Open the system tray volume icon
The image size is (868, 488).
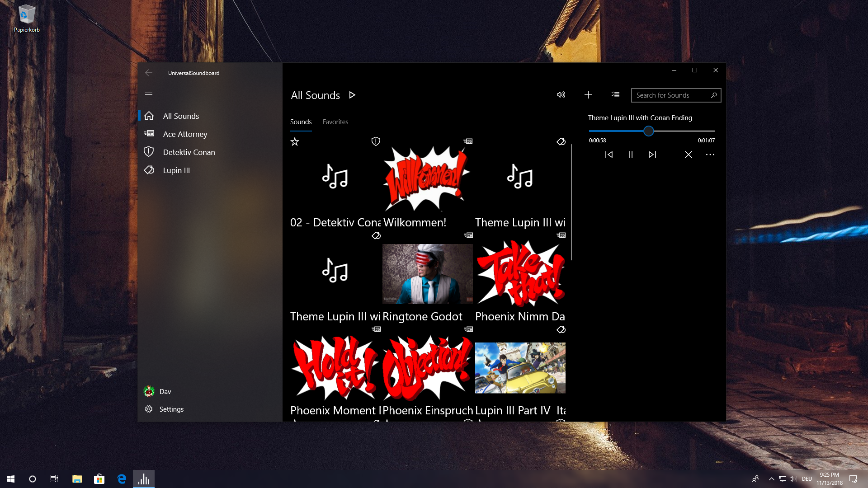(x=793, y=479)
